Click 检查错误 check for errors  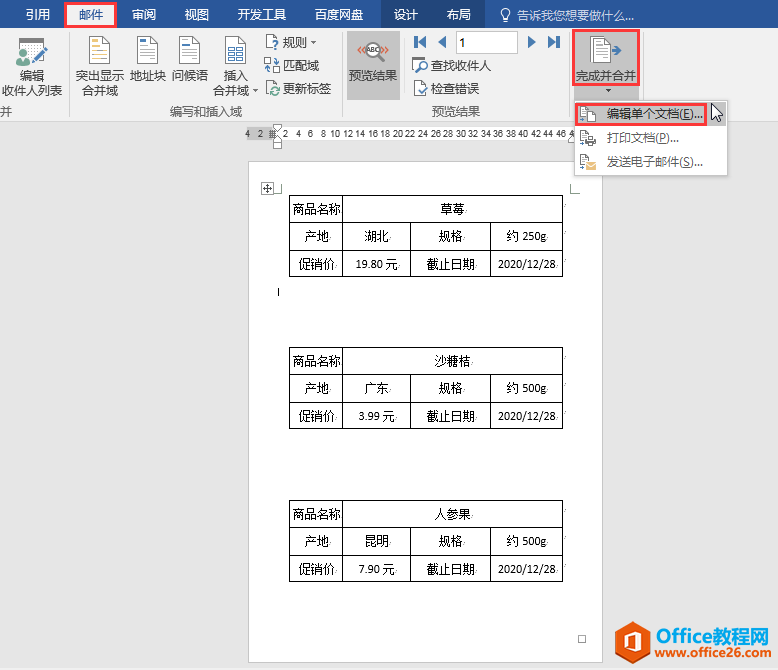(x=446, y=88)
